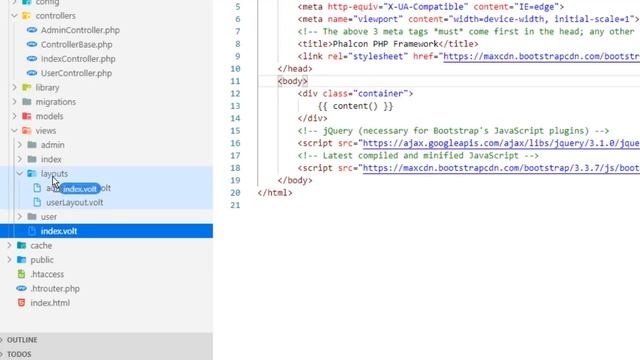Open UserController.php file

76,73
